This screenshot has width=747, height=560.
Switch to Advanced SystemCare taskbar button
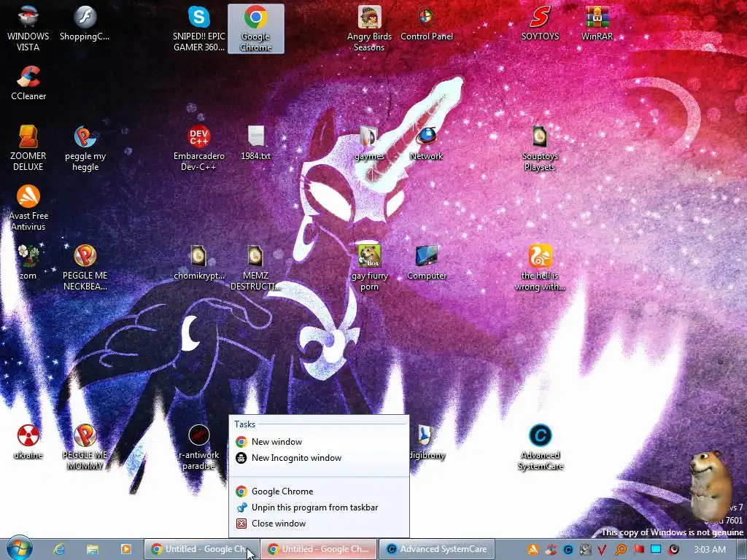pos(436,549)
